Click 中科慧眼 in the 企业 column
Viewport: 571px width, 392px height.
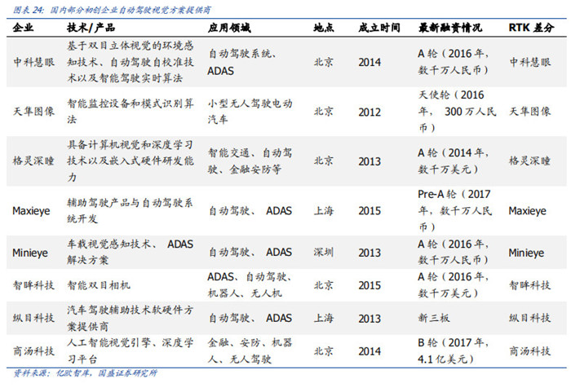point(34,62)
